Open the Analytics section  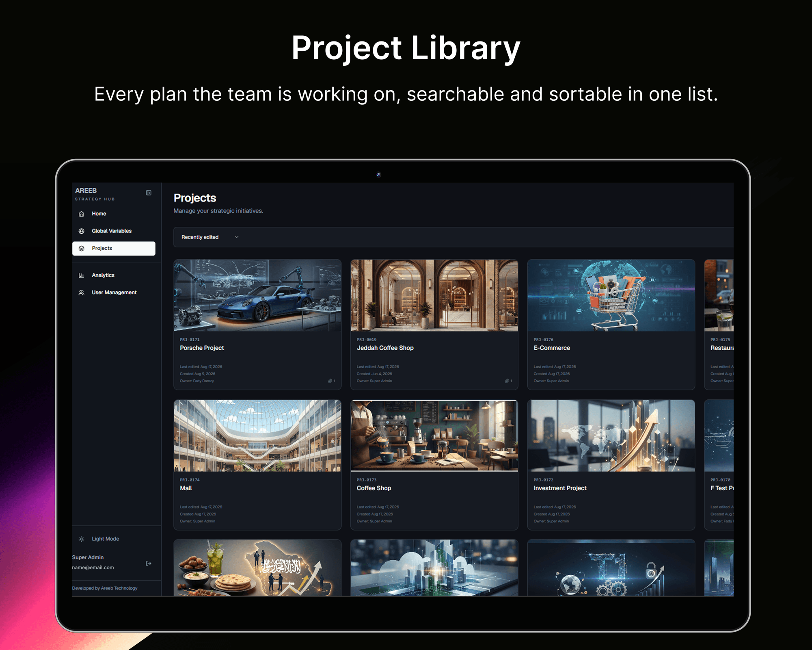click(114, 275)
